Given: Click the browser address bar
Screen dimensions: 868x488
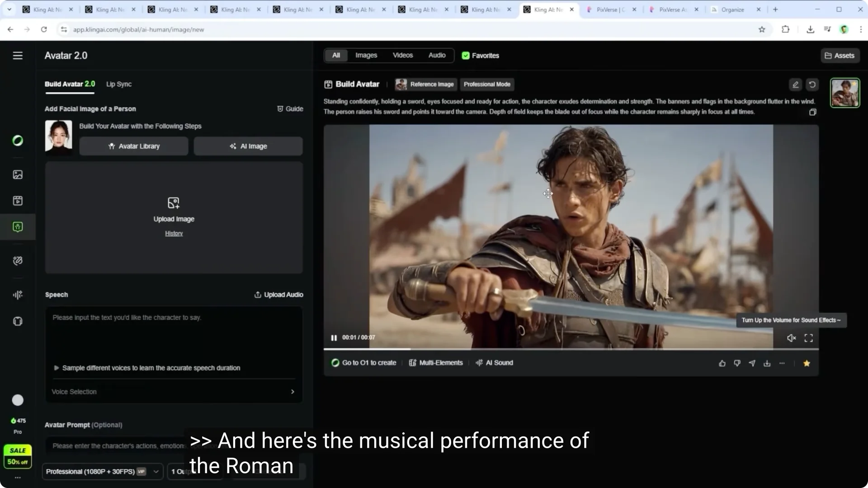Looking at the screenshot, I should coord(407,29).
